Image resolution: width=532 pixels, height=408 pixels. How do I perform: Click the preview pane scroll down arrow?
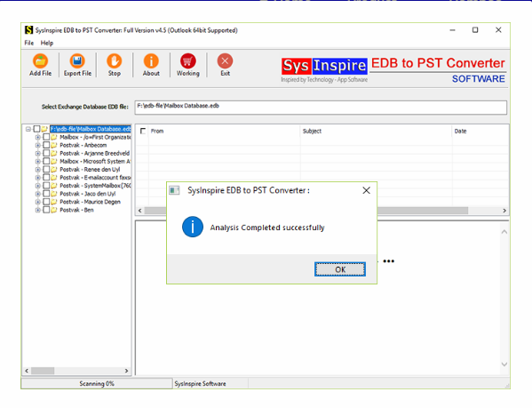point(504,364)
